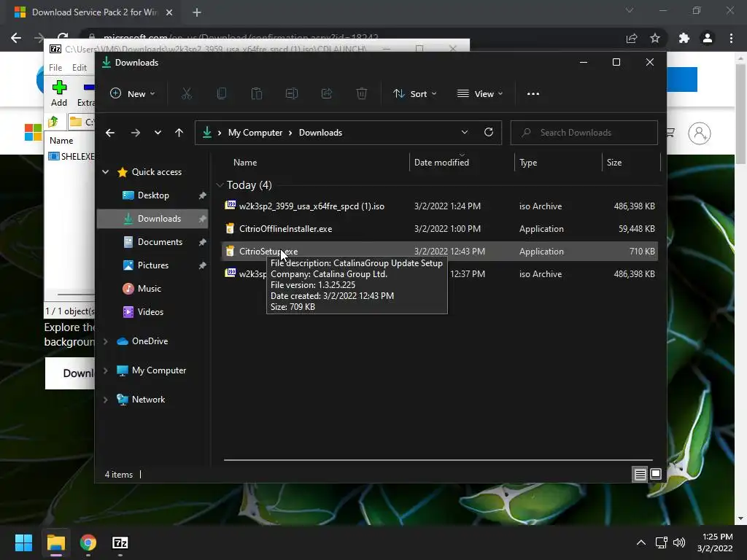Click Chrome share page icon
Image resolution: width=747 pixels, height=560 pixels.
coord(632,38)
